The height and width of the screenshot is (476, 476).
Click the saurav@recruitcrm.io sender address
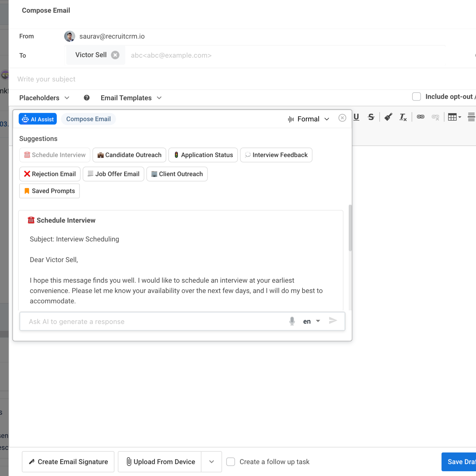point(112,36)
